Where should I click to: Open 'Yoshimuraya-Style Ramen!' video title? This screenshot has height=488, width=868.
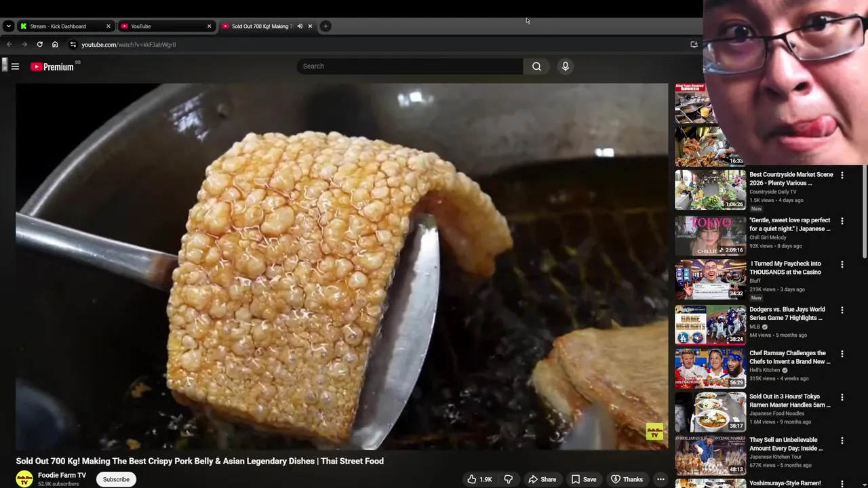[785, 483]
